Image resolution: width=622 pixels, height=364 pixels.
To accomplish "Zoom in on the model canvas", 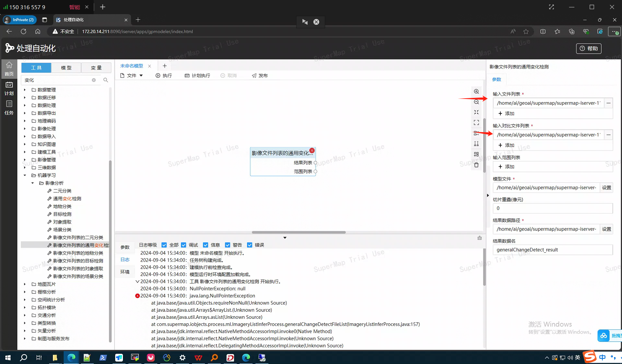I will (476, 92).
